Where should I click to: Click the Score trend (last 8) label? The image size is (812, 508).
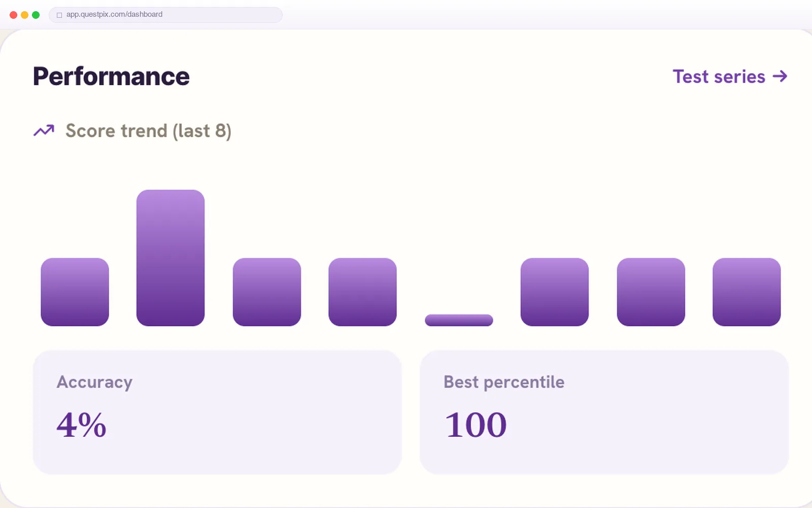[149, 131]
